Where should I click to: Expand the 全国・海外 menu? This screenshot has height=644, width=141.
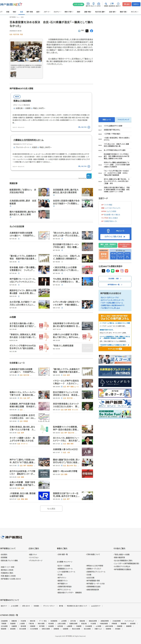[113, 12]
